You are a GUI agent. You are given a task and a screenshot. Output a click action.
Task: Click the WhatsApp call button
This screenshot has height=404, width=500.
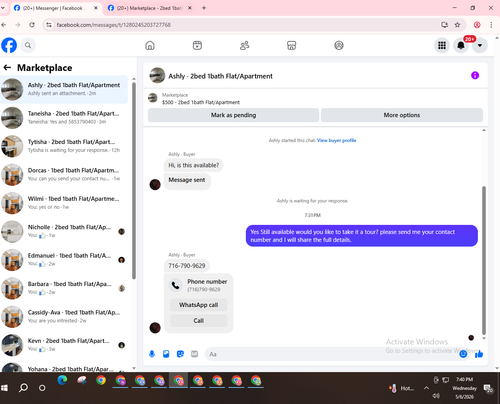(x=198, y=305)
